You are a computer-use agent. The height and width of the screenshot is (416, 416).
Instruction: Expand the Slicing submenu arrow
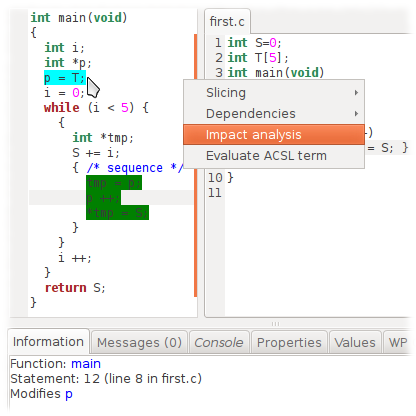(356, 93)
